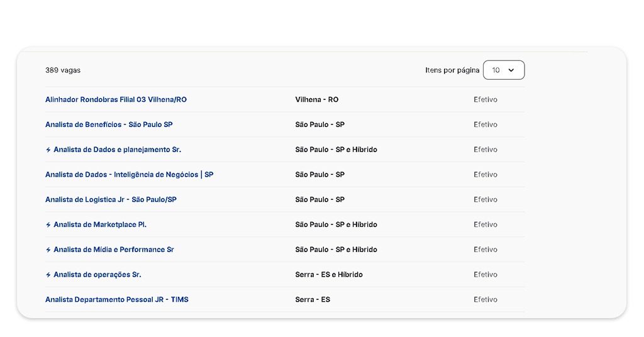644x337 pixels.
Task: Click the chevron arrow in the page-size selector
Action: pyautogui.click(x=511, y=70)
